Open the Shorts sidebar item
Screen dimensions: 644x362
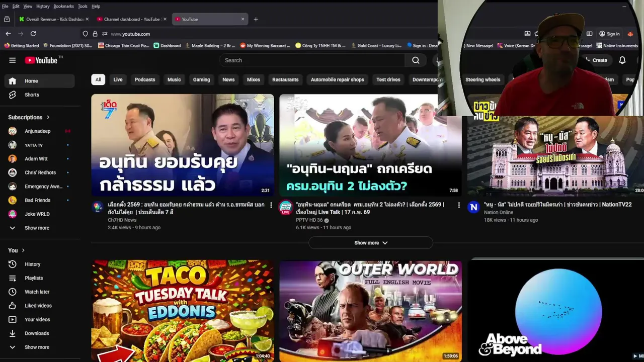coord(39,95)
